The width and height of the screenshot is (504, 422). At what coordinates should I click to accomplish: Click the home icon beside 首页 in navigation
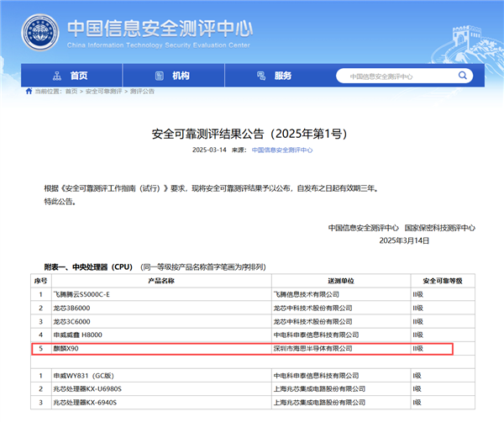[59, 76]
